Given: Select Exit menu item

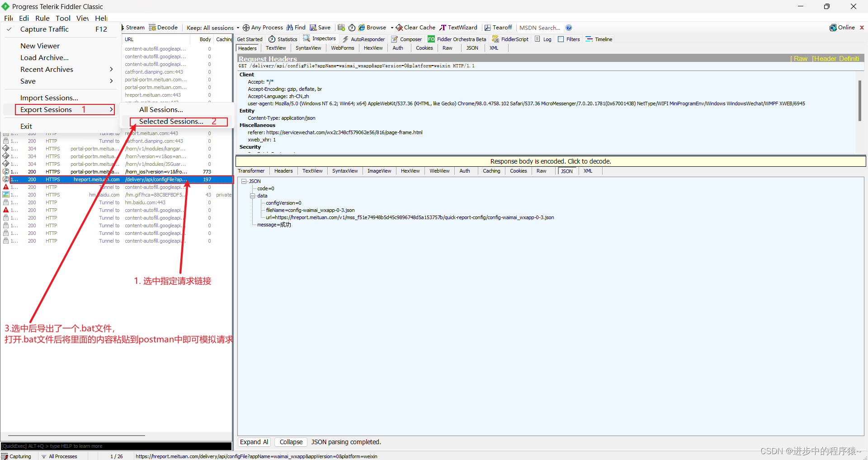Looking at the screenshot, I should (x=60, y=126).
